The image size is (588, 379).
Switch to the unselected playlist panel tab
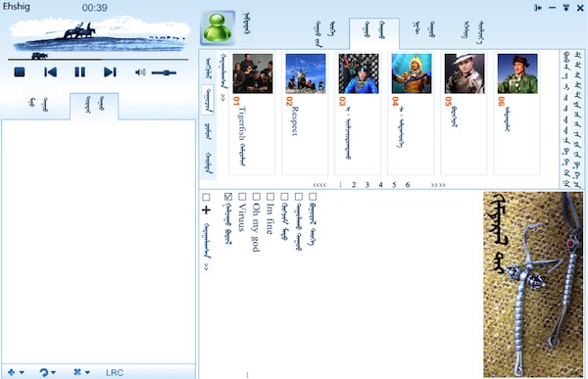39,105
